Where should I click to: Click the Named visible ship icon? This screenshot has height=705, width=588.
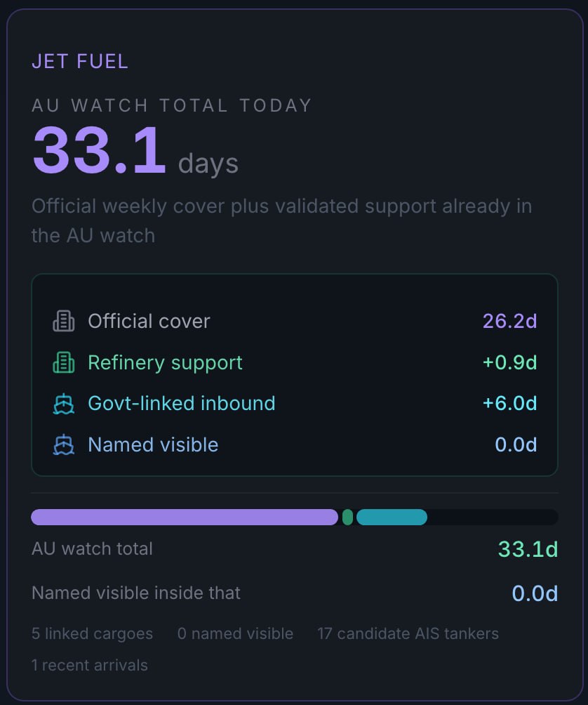tap(64, 444)
